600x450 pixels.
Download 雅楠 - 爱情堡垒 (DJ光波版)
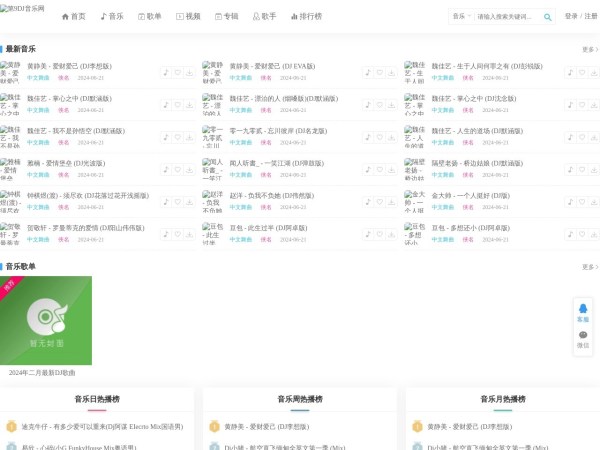click(189, 169)
